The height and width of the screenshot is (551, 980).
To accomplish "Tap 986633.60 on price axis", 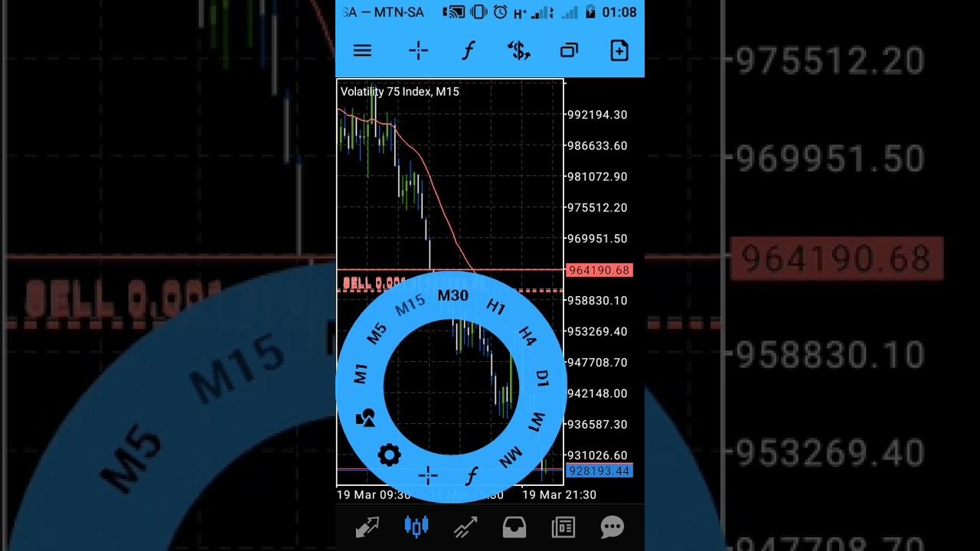I will (x=596, y=145).
